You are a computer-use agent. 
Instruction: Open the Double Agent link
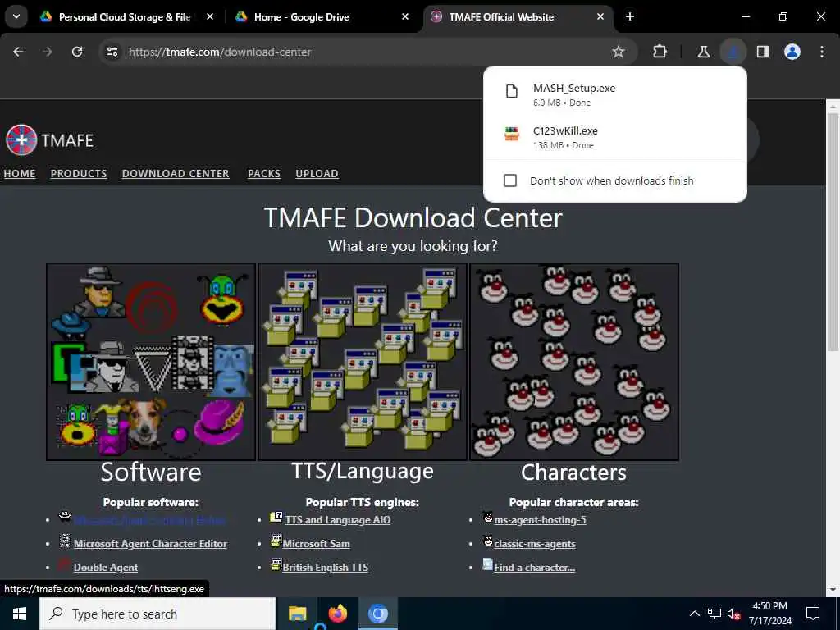point(106,568)
